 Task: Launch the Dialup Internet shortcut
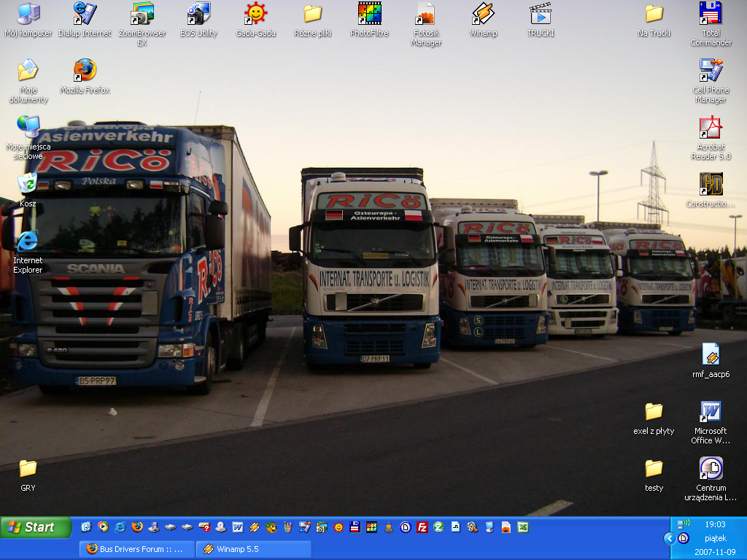(85, 20)
